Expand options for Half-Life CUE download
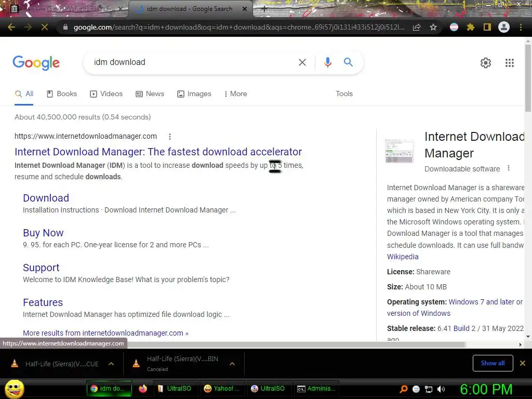532x399 pixels. pos(111,364)
